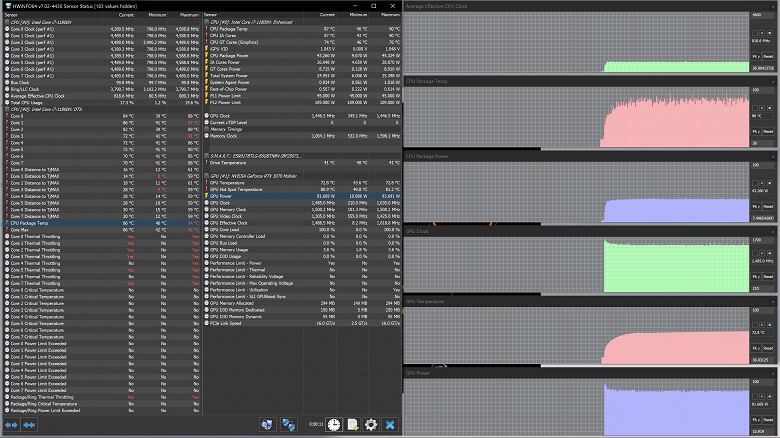Start logging with the sheet-plus icon

click(x=353, y=425)
